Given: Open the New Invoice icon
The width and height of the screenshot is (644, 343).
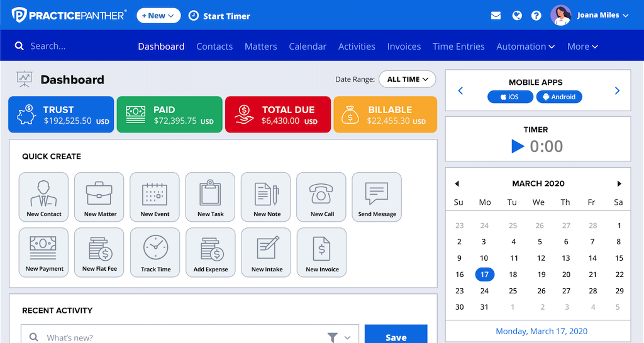Looking at the screenshot, I should 321,252.
